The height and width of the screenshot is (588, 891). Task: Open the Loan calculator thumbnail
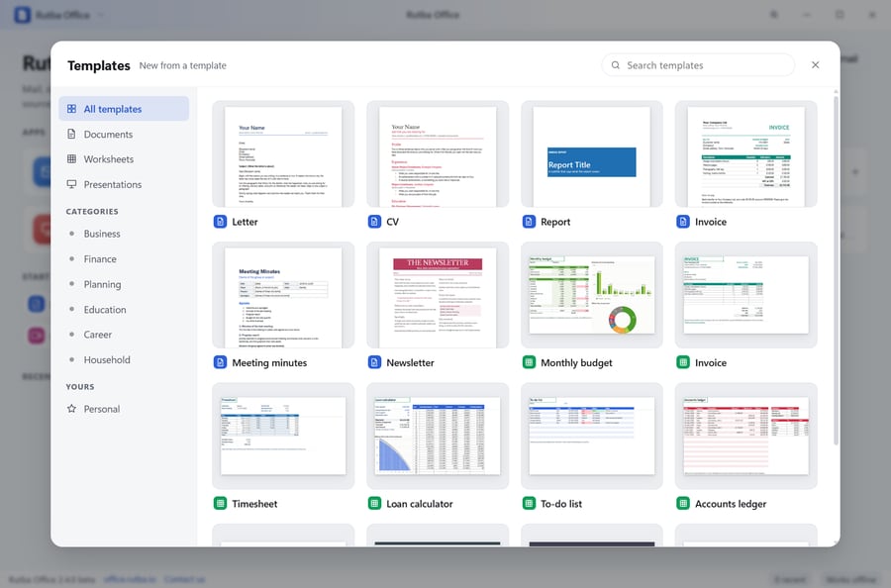(x=438, y=436)
